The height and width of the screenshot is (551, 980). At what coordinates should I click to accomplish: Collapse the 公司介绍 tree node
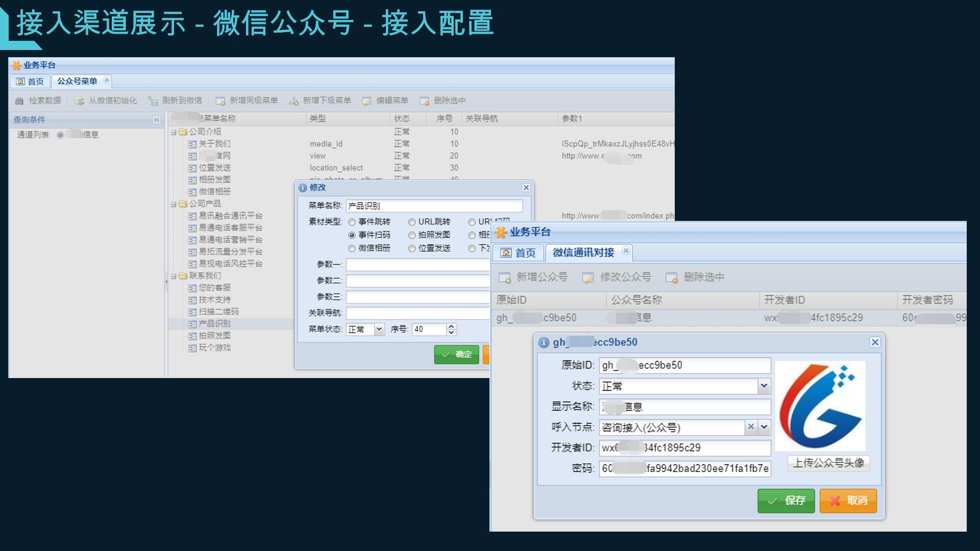pos(174,132)
